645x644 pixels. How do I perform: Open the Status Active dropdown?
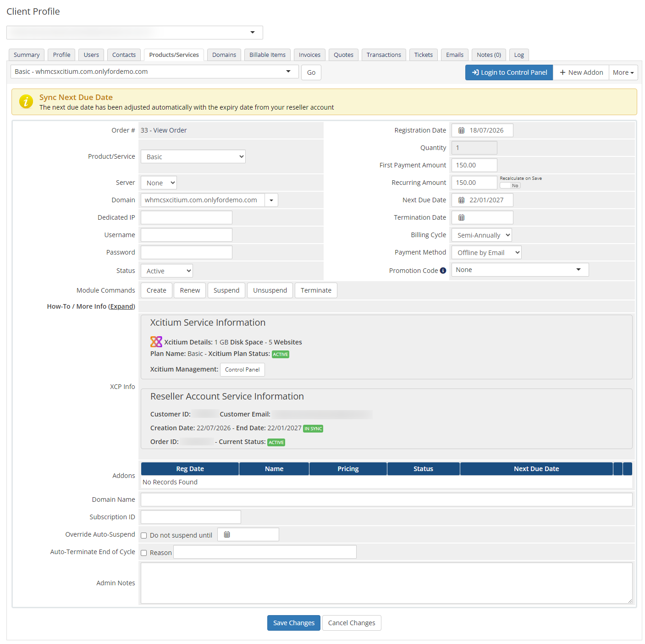tap(167, 271)
